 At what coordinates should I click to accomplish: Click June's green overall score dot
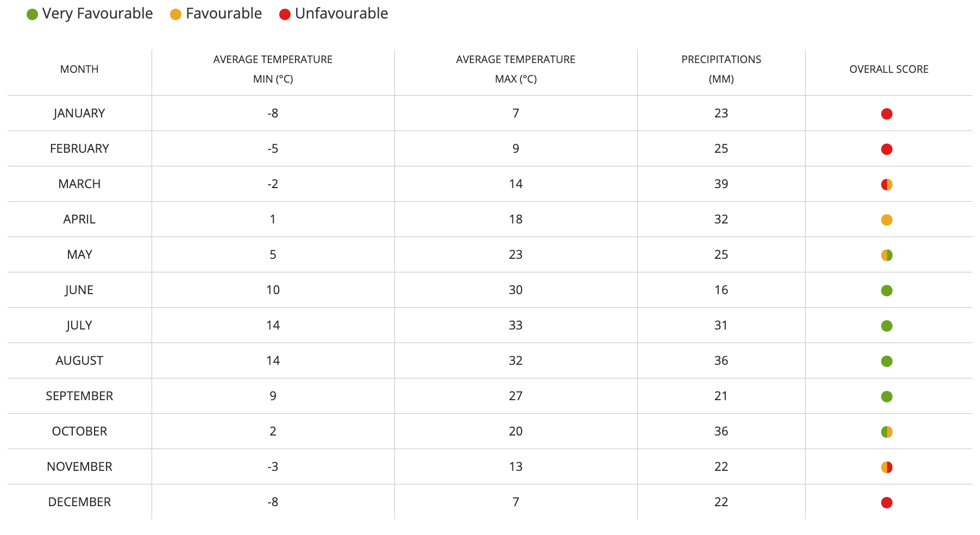point(887,290)
